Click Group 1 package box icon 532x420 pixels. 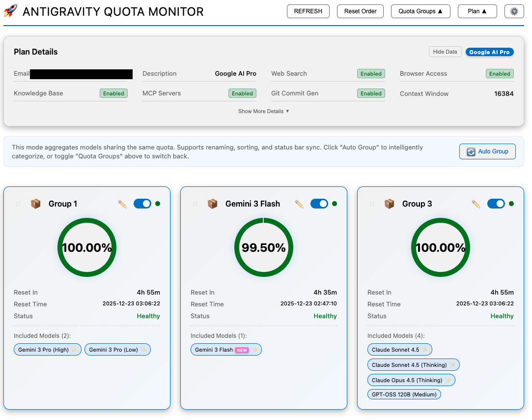36,204
